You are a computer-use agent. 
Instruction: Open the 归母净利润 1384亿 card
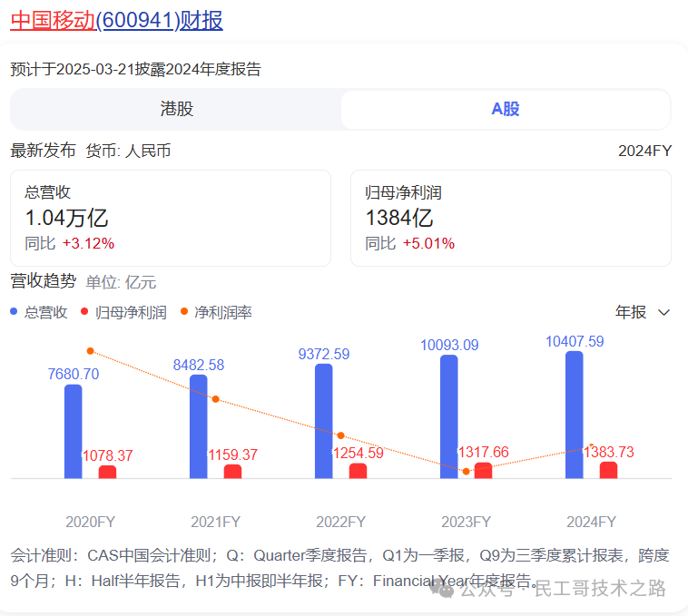pos(511,218)
